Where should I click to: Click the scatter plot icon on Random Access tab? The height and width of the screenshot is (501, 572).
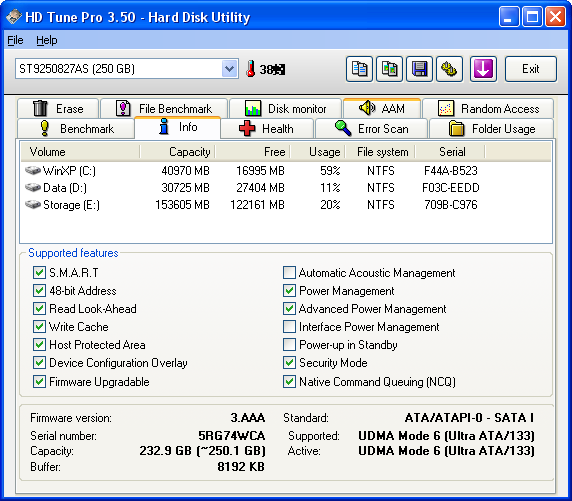click(x=446, y=108)
